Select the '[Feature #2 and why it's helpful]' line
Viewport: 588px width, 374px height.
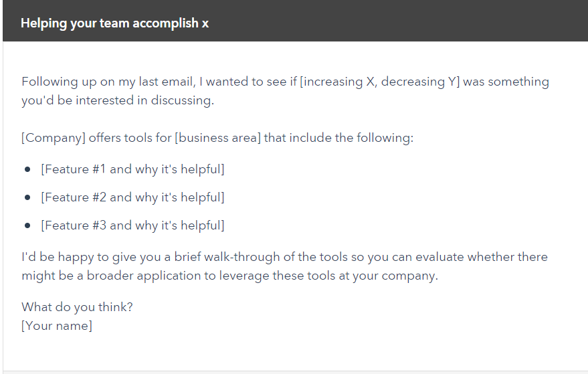132,197
